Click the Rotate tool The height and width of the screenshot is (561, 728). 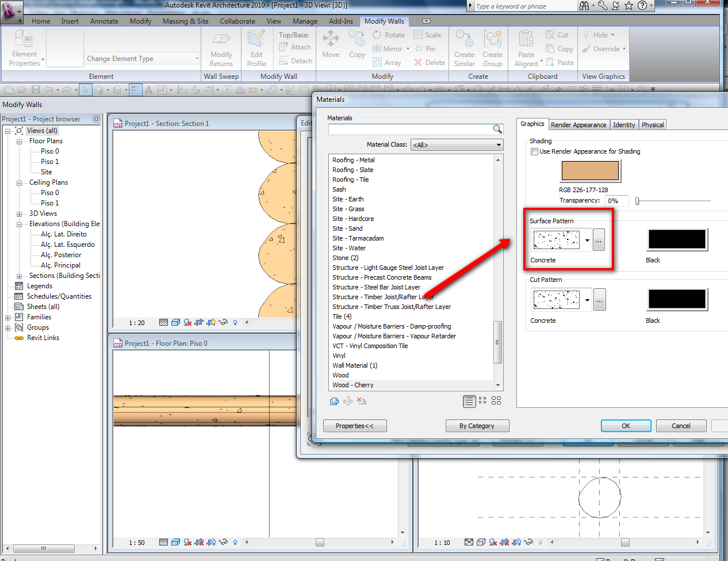tap(389, 35)
